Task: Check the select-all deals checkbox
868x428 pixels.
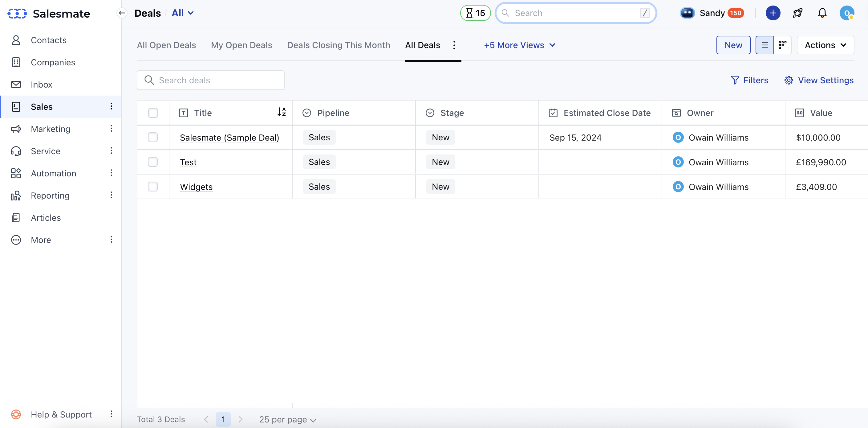Action: point(153,113)
